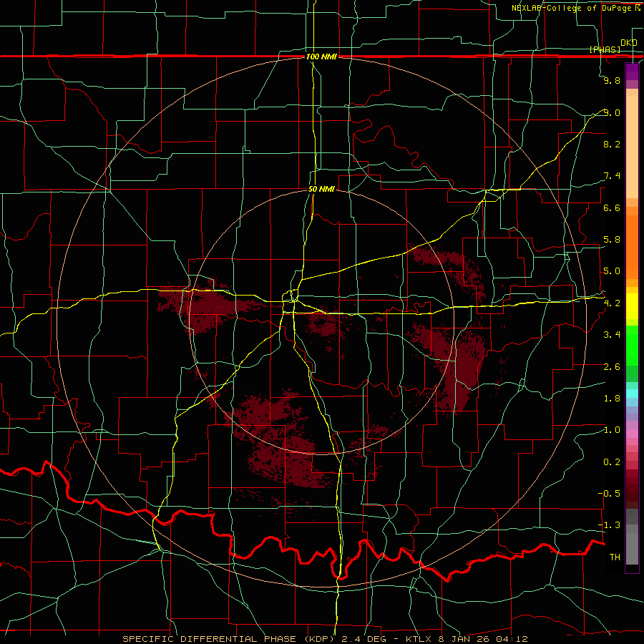
Task: Click the 50 NMI range ring label
Action: coord(321,189)
